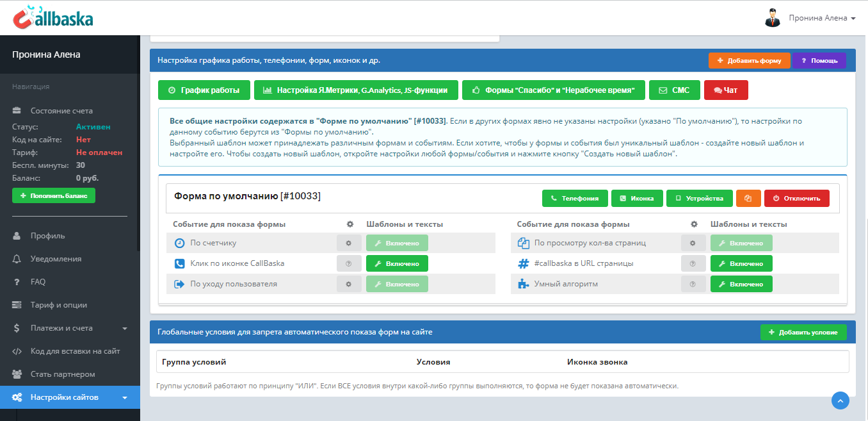868x421 pixels.
Task: Open Уведомления in the sidebar
Action: click(x=70, y=259)
